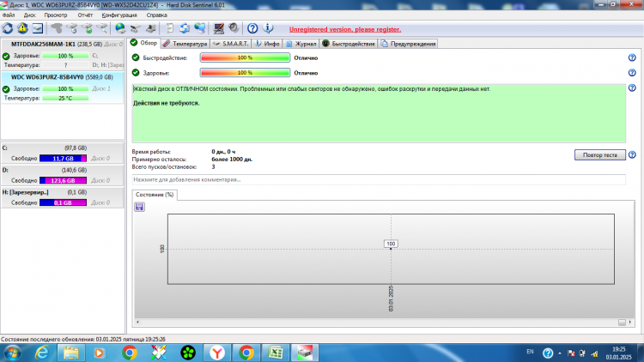Screen dimensions: 644x362
Task: Open the Файл menu
Action: [x=9, y=15]
